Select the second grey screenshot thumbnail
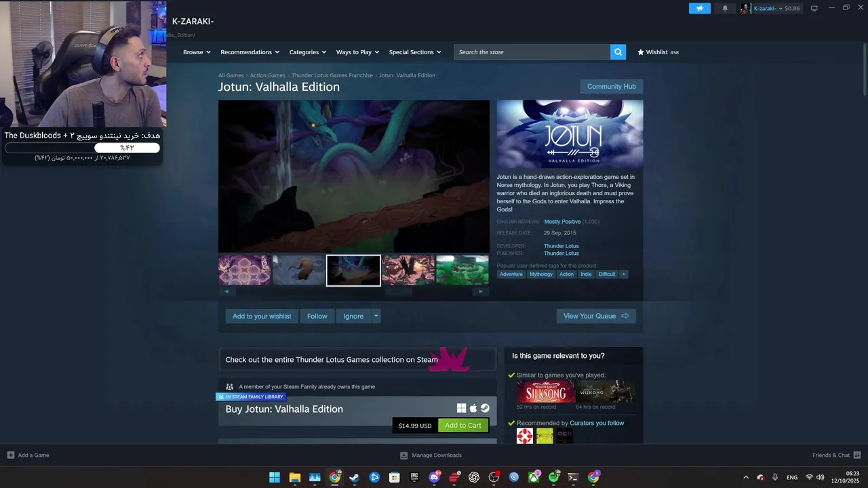The image size is (868, 488). tap(298, 270)
